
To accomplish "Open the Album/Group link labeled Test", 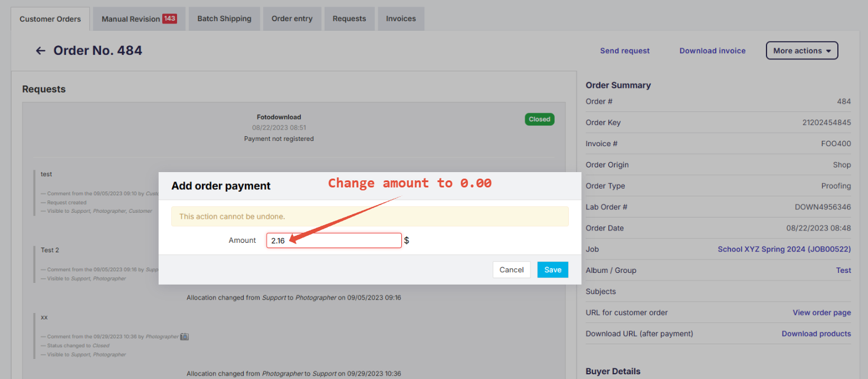I will 843,270.
